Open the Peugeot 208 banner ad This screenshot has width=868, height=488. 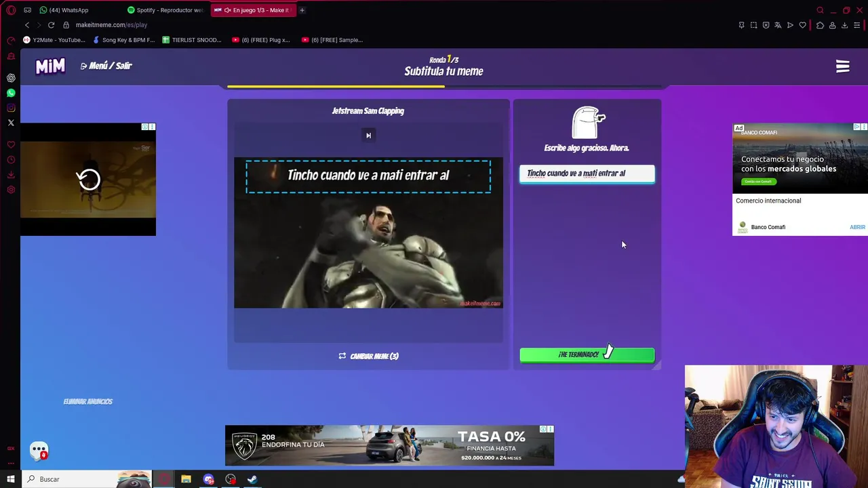click(x=389, y=445)
